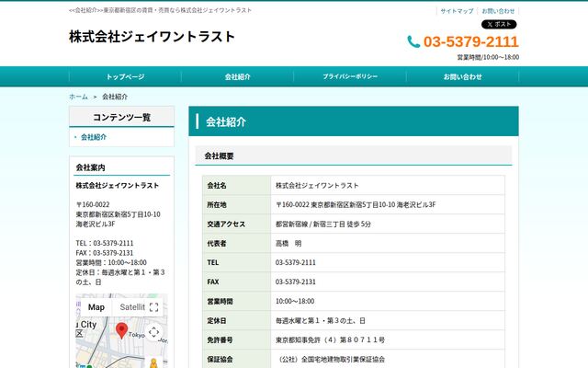Click the license value 東京都知事免許（4）第80711号

[331, 339]
